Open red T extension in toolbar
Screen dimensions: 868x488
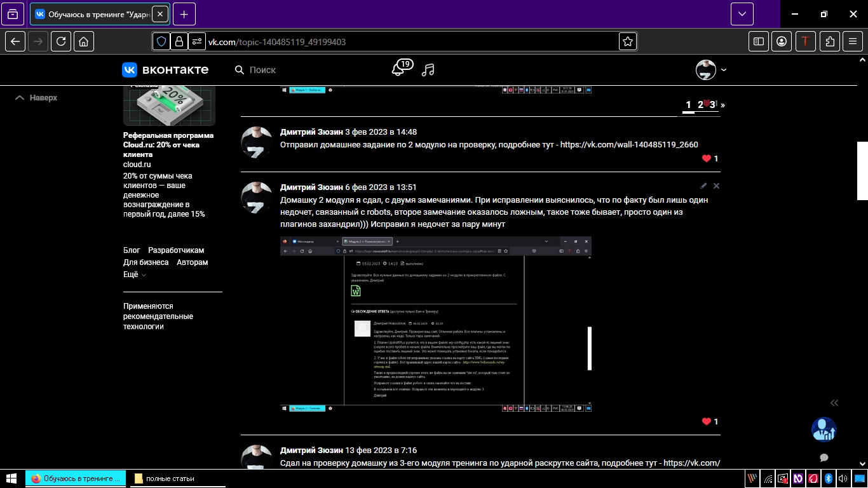tap(806, 41)
